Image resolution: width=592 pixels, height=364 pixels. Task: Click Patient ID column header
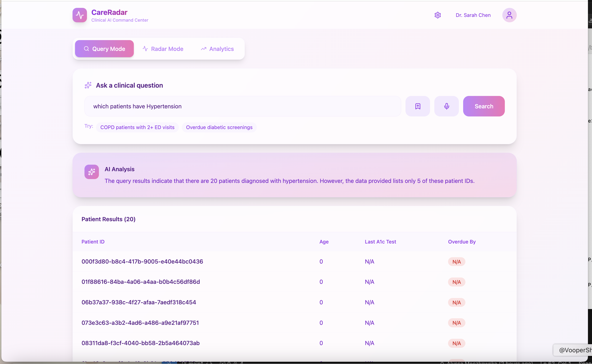point(93,242)
